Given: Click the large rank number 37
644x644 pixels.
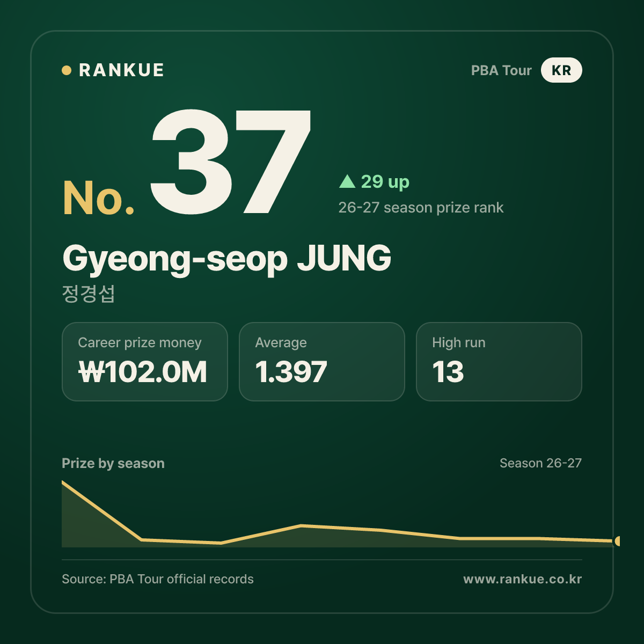Looking at the screenshot, I should pos(231,161).
